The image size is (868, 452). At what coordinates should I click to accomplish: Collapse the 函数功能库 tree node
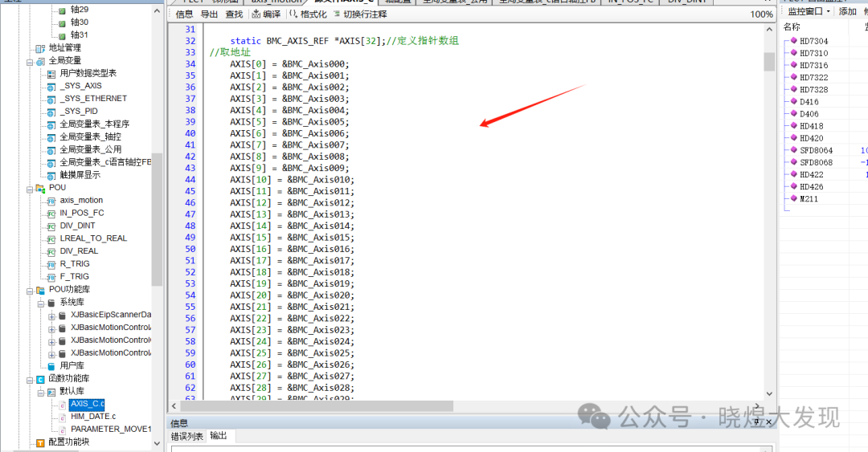(30, 380)
